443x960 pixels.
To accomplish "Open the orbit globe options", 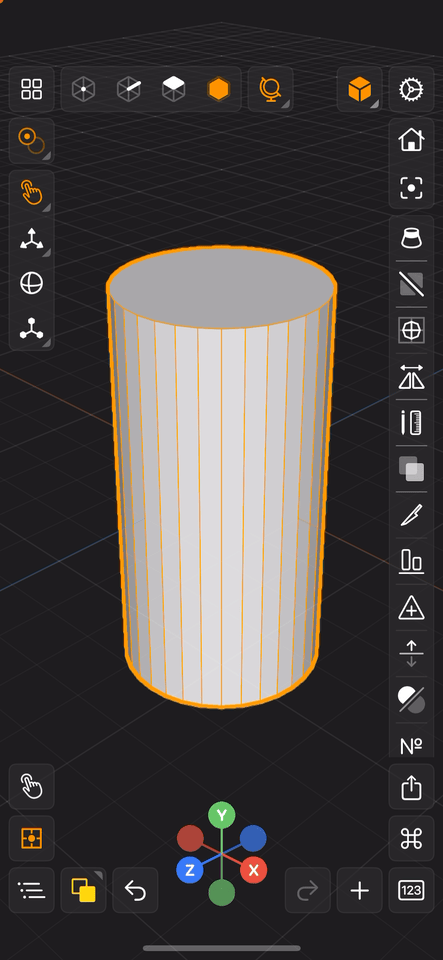I will click(x=270, y=89).
